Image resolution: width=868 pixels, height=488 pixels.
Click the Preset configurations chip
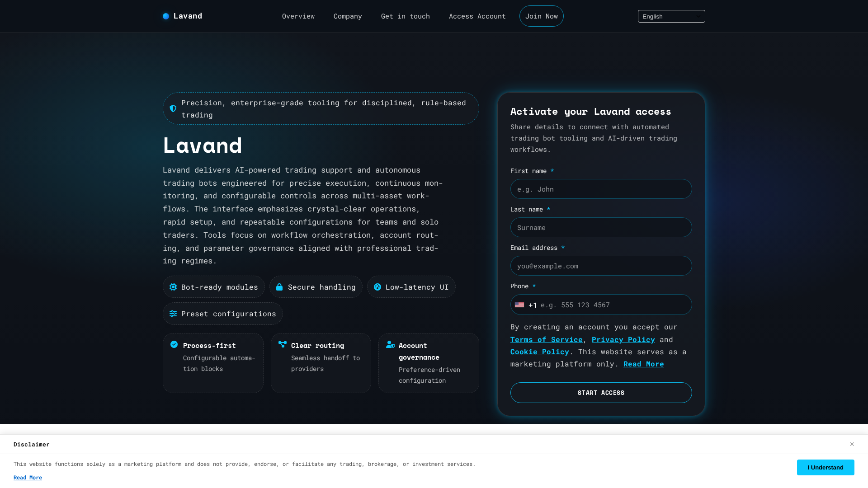(x=223, y=314)
